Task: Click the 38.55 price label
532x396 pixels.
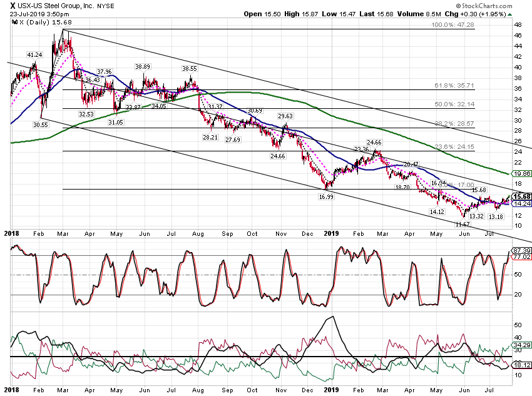Action: [x=189, y=68]
